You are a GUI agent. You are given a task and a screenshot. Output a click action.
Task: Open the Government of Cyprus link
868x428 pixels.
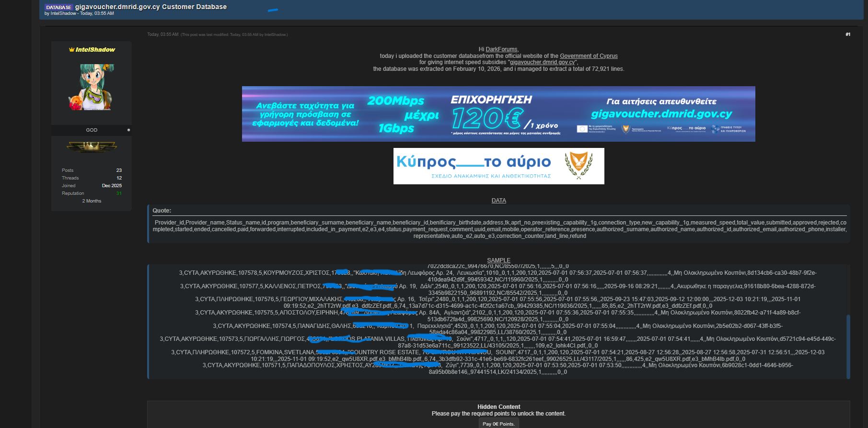[x=589, y=56]
